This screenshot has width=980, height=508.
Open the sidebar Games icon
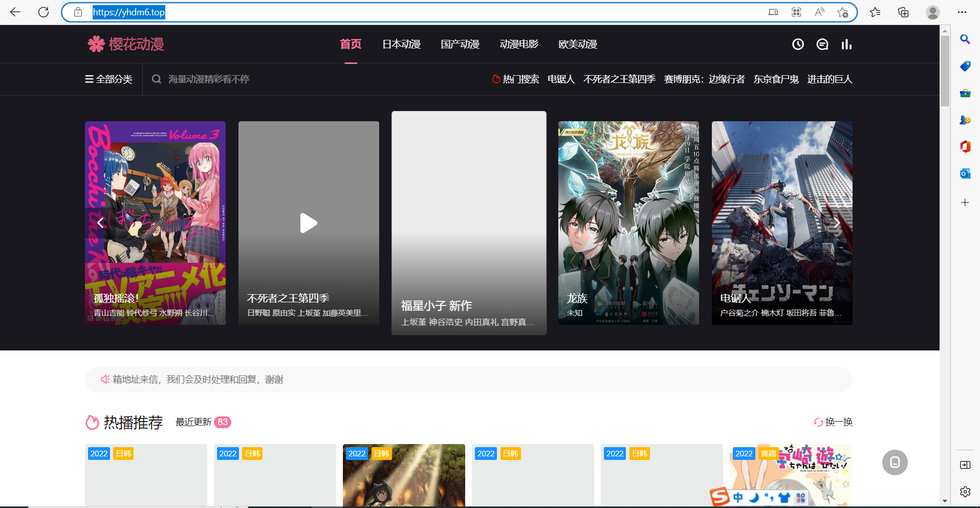[965, 120]
